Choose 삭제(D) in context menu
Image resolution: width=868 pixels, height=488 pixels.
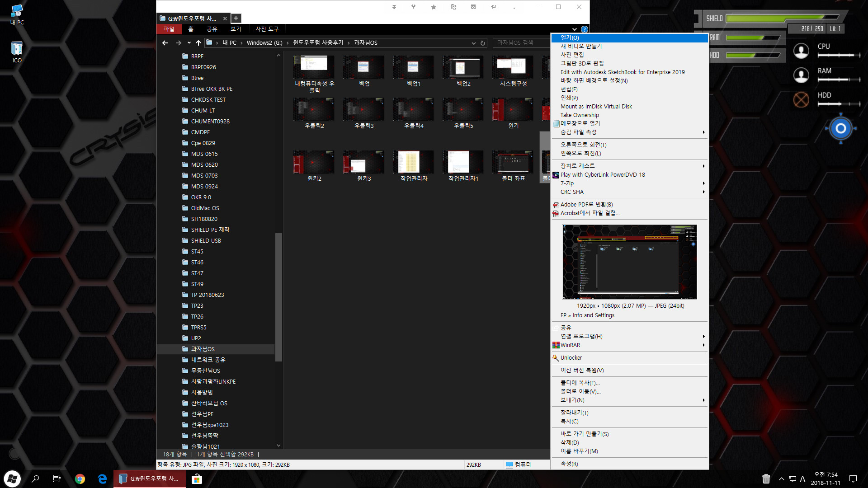[629, 442]
